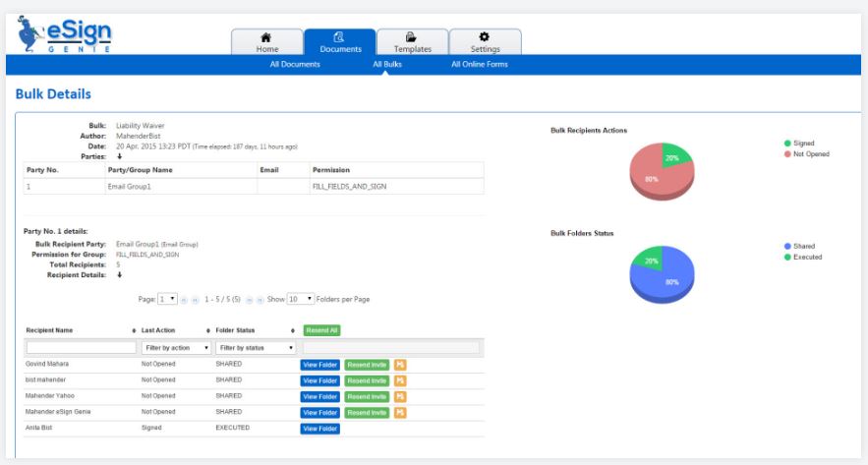The width and height of the screenshot is (868, 465).
Task: Toggle the Executed legend item
Action: tap(802, 257)
